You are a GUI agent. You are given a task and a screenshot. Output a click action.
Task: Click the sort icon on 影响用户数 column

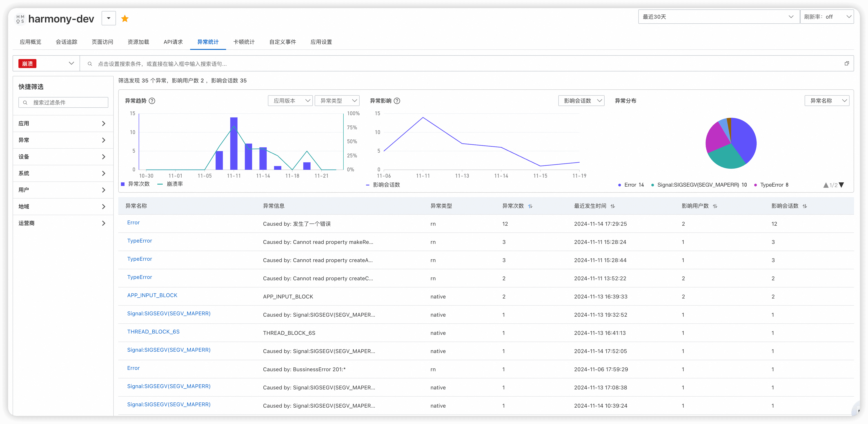(x=715, y=206)
